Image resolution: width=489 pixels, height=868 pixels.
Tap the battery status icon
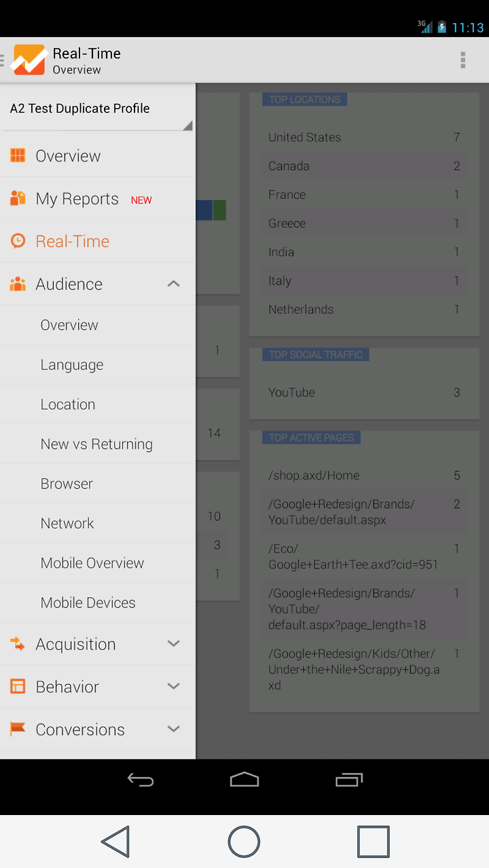pos(441,27)
